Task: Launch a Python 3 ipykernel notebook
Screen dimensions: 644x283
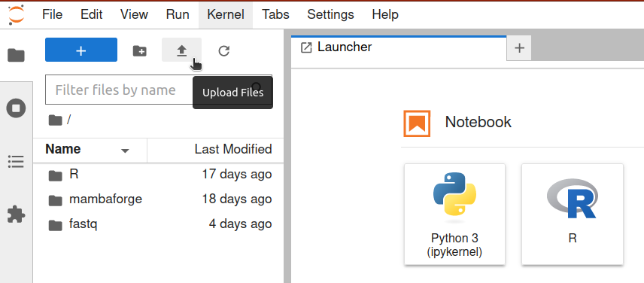Action: pos(454,215)
